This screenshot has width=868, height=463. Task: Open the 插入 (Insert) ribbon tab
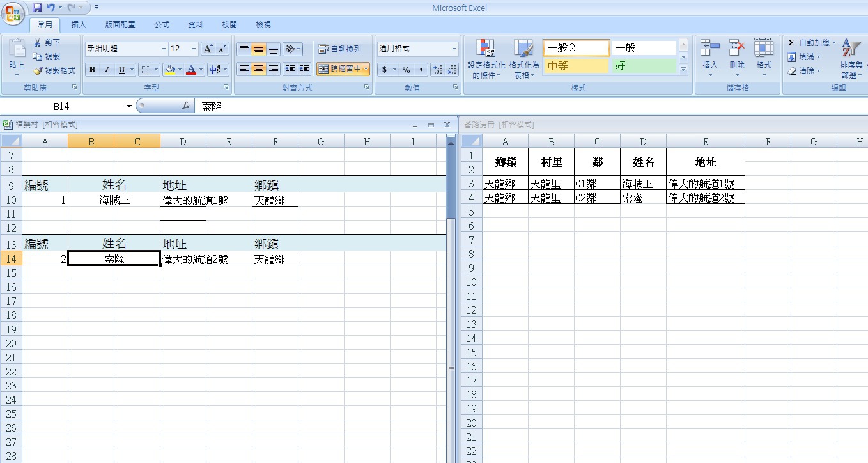[79, 25]
